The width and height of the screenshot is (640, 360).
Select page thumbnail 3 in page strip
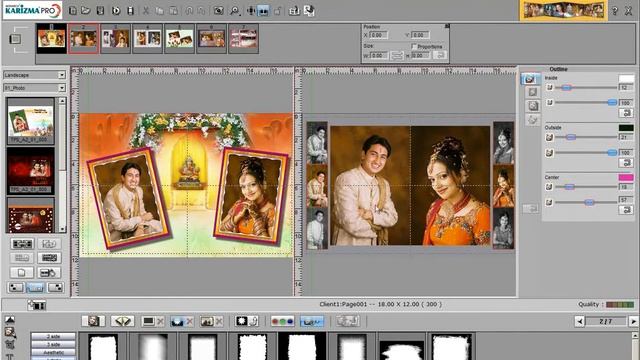pyautogui.click(x=116, y=39)
